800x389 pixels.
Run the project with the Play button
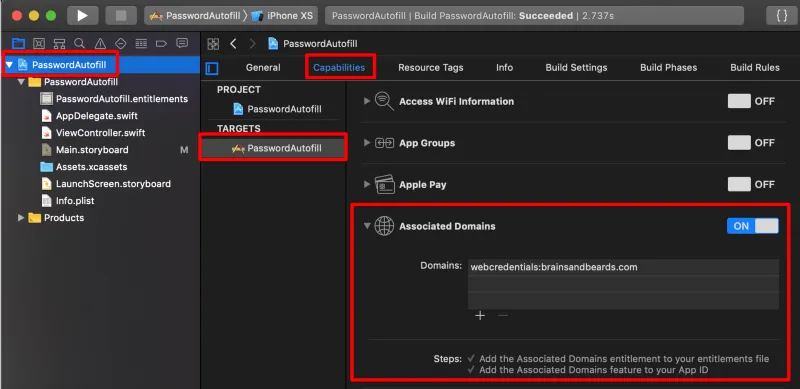(82, 16)
